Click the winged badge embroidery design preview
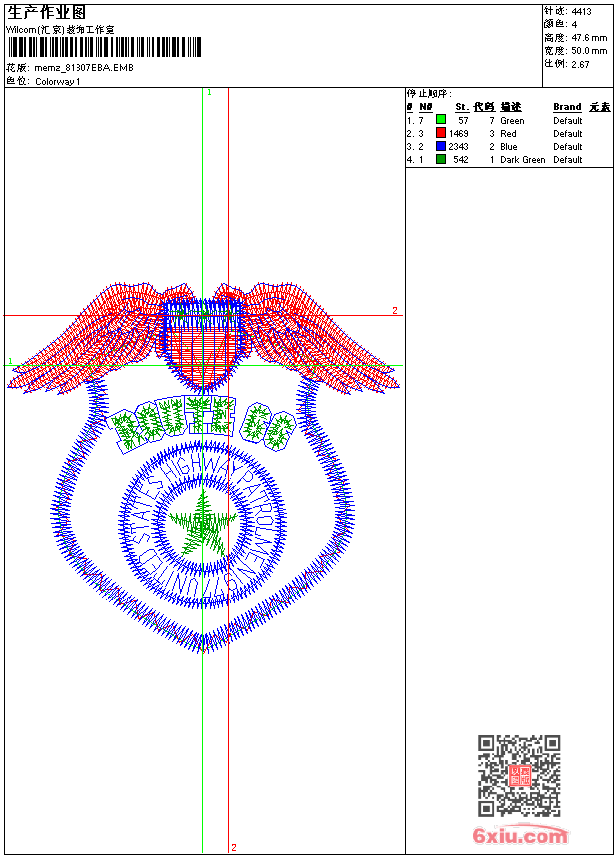This screenshot has height=855, width=616. pos(204,468)
